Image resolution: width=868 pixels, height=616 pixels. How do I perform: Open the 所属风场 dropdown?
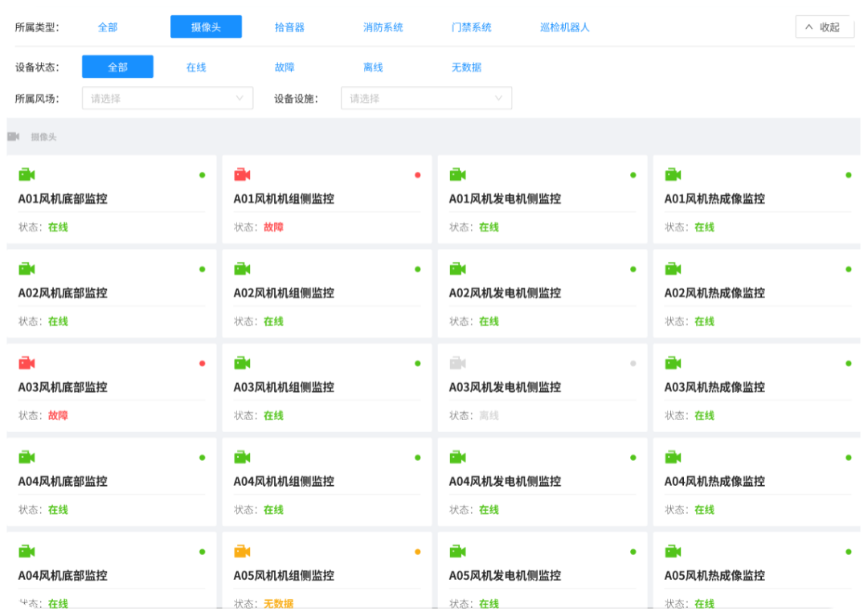point(167,98)
